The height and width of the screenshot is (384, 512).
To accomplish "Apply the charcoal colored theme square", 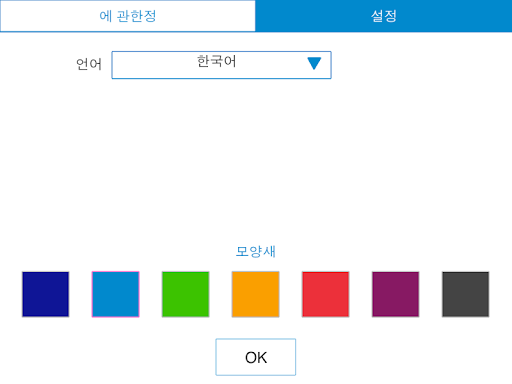I will point(466,294).
